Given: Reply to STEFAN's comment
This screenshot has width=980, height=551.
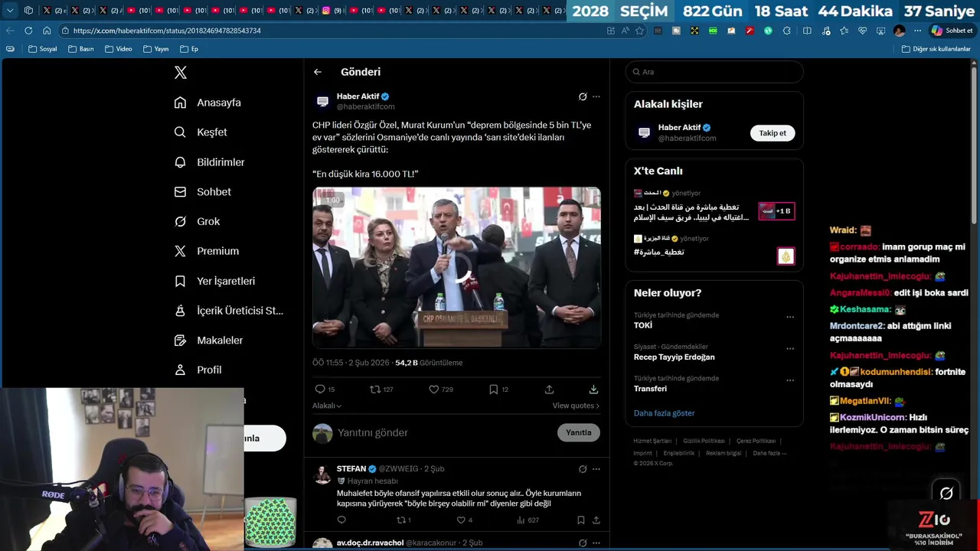Looking at the screenshot, I should [x=341, y=520].
